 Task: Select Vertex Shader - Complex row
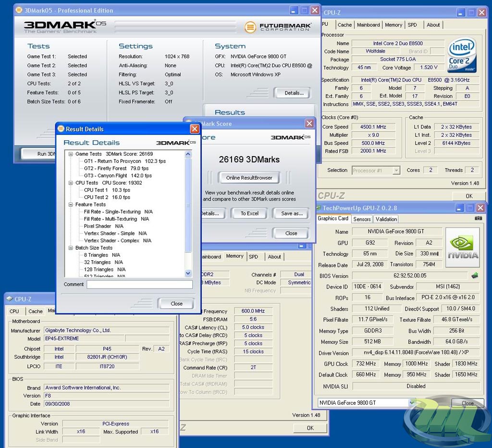[x=118, y=241]
